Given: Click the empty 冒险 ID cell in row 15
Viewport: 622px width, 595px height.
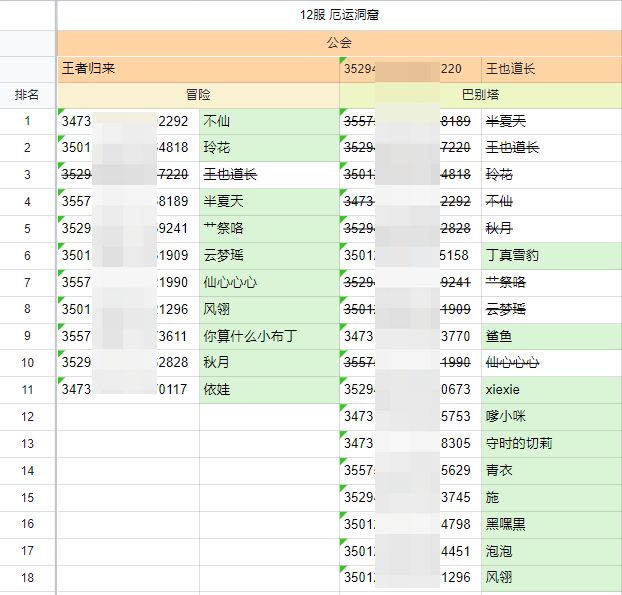Looking at the screenshot, I should tap(128, 498).
